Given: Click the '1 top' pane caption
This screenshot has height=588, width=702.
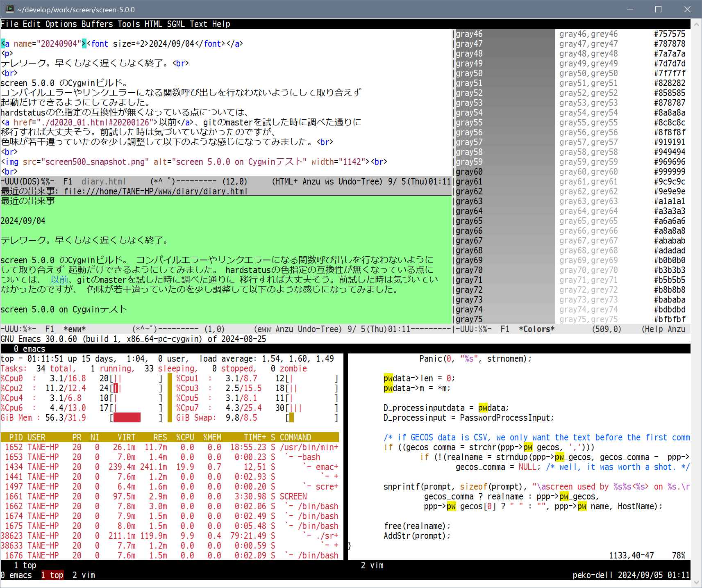Looking at the screenshot, I should (25, 565).
